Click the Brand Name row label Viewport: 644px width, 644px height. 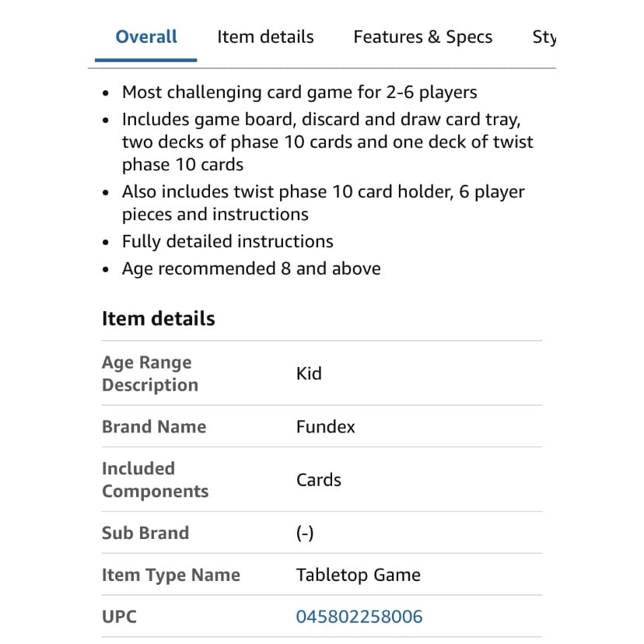[154, 426]
